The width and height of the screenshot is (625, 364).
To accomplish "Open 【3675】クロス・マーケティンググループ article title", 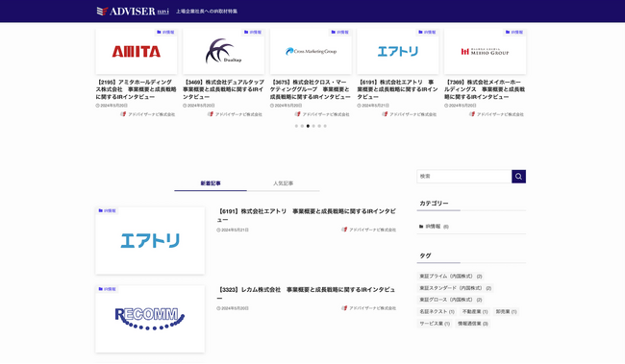I will 311,89.
